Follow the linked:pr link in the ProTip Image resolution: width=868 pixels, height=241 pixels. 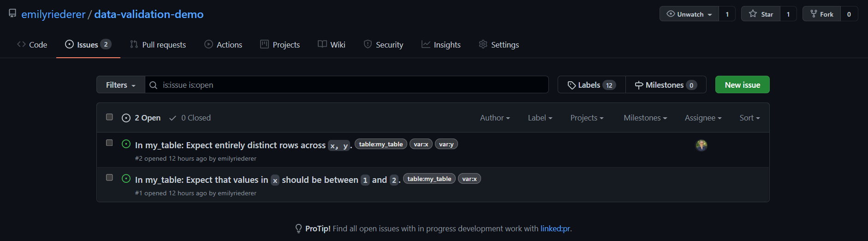pos(555,229)
